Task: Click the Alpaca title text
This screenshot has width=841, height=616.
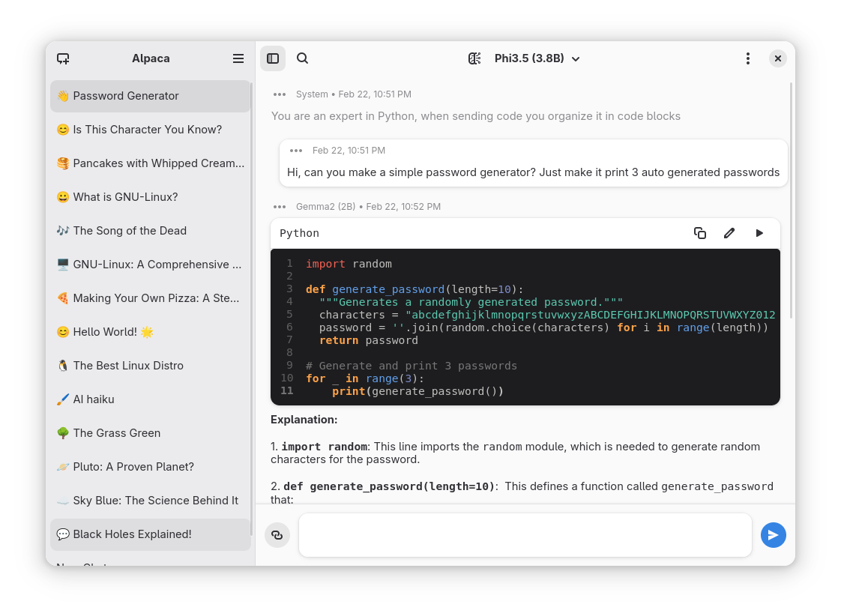Action: point(151,58)
